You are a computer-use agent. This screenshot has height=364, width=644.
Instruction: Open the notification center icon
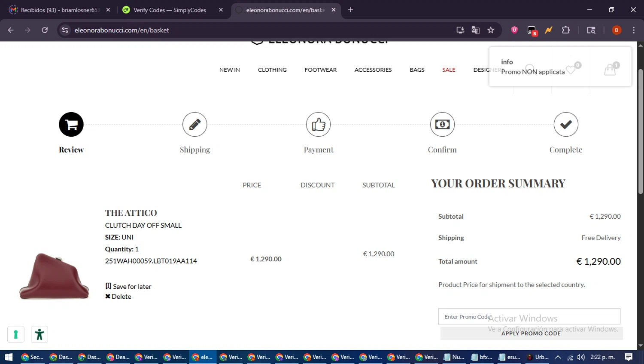point(629,357)
